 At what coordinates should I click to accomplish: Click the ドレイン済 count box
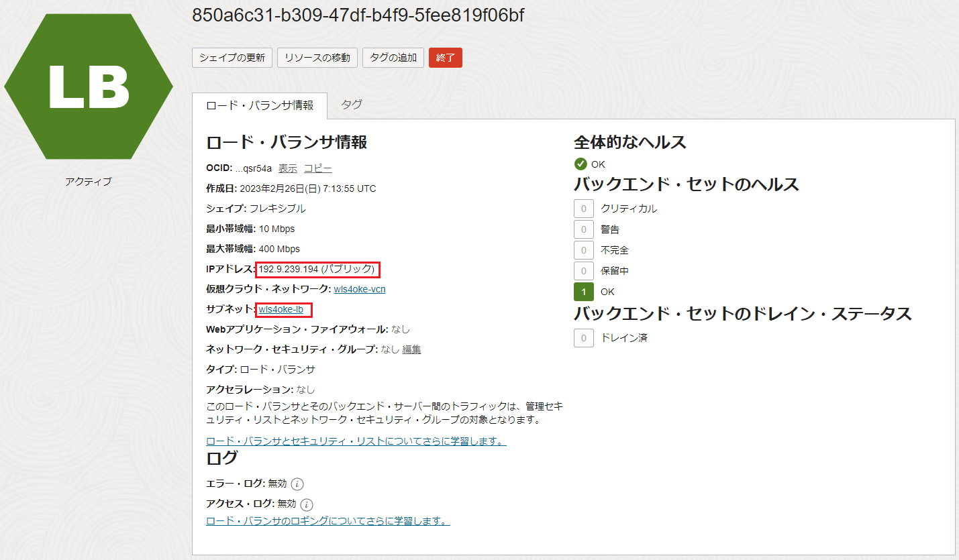[584, 338]
